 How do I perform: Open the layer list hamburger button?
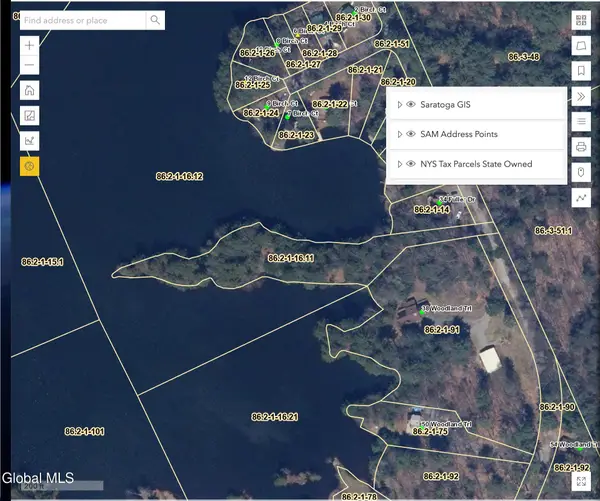pyautogui.click(x=581, y=121)
